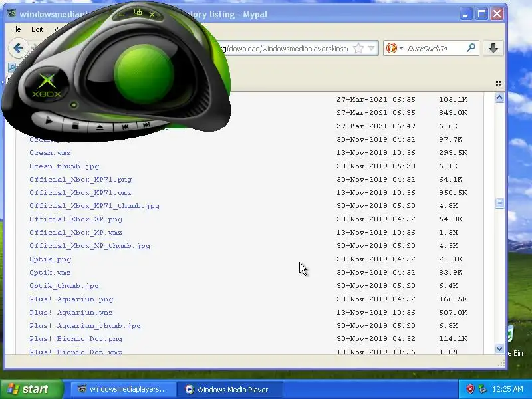Close the Xbox skin media player
This screenshot has width=532, height=399.
pyautogui.click(x=152, y=15)
